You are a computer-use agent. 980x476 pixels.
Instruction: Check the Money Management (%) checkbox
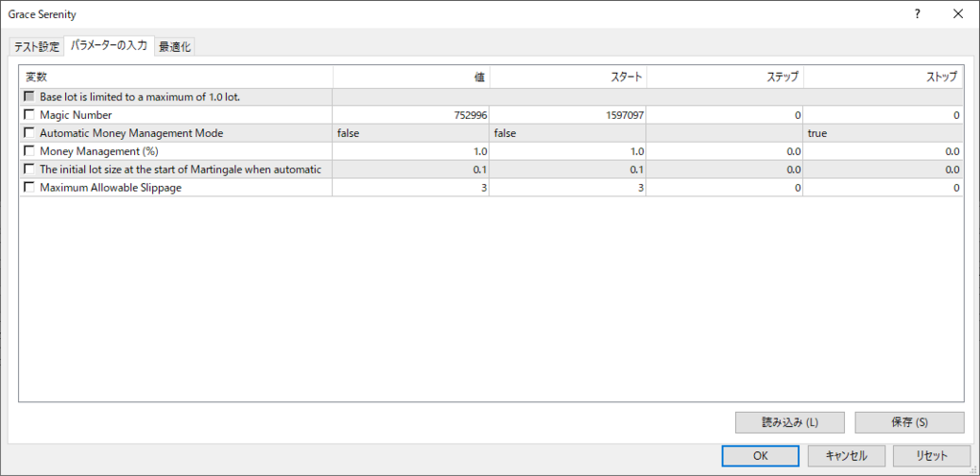click(x=30, y=151)
